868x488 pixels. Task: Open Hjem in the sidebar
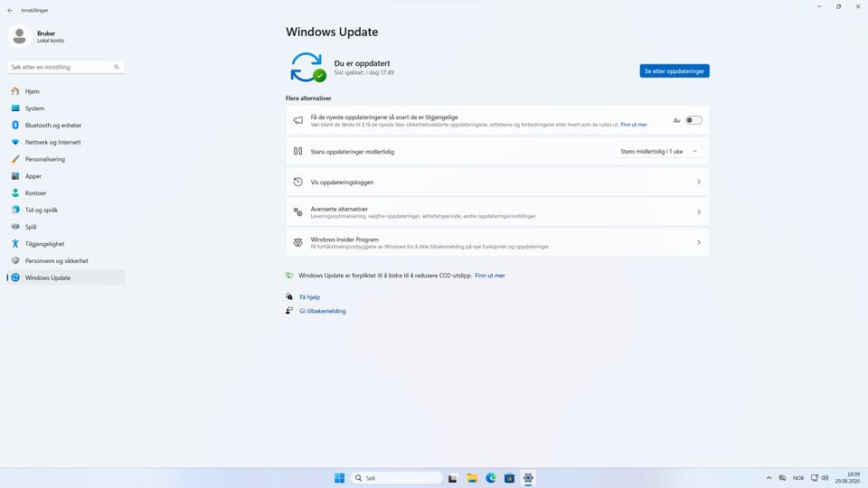[x=65, y=91]
